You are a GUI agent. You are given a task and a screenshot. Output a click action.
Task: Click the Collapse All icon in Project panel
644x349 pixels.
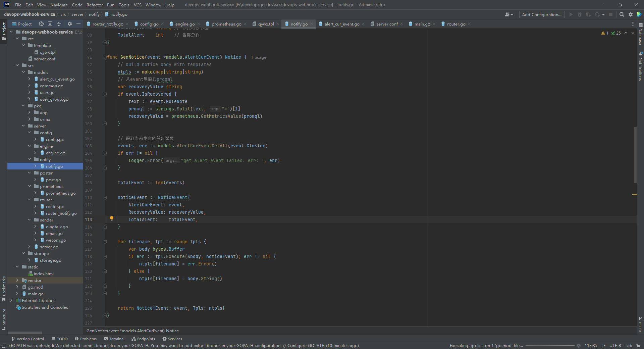pos(59,24)
